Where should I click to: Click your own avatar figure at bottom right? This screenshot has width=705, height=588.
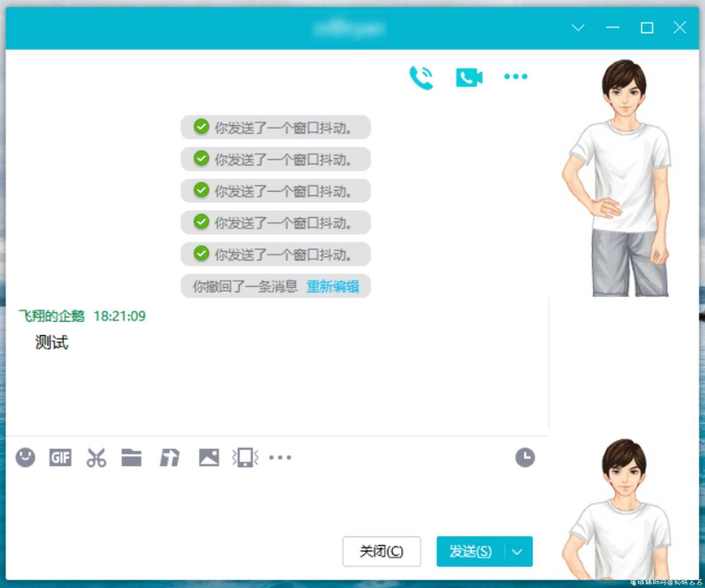pos(618,510)
